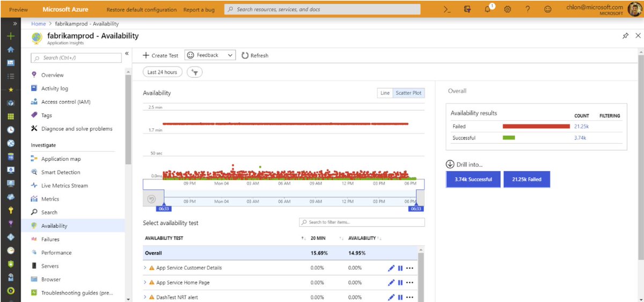Open Cloud Shell from the top bar

pyautogui.click(x=447, y=9)
